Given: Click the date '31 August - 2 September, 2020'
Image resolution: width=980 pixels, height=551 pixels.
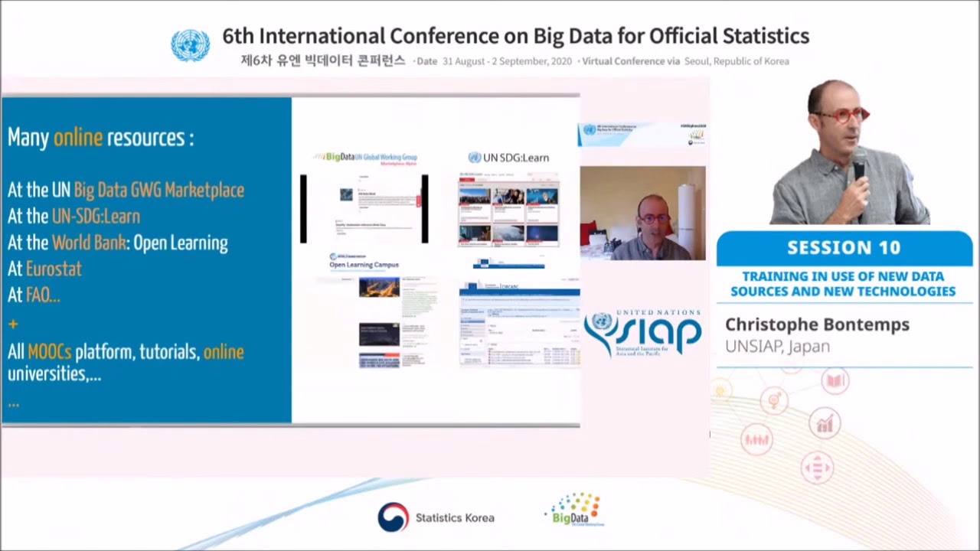Looking at the screenshot, I should pos(507,61).
